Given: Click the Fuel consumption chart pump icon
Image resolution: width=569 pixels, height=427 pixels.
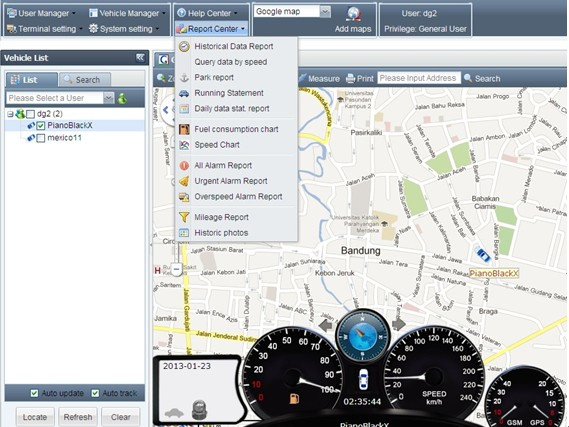Looking at the screenshot, I should [x=184, y=129].
